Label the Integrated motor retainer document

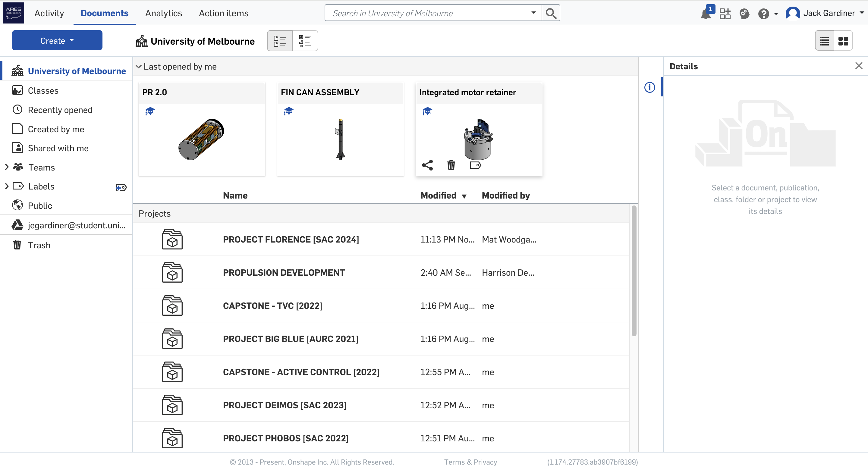(476, 165)
